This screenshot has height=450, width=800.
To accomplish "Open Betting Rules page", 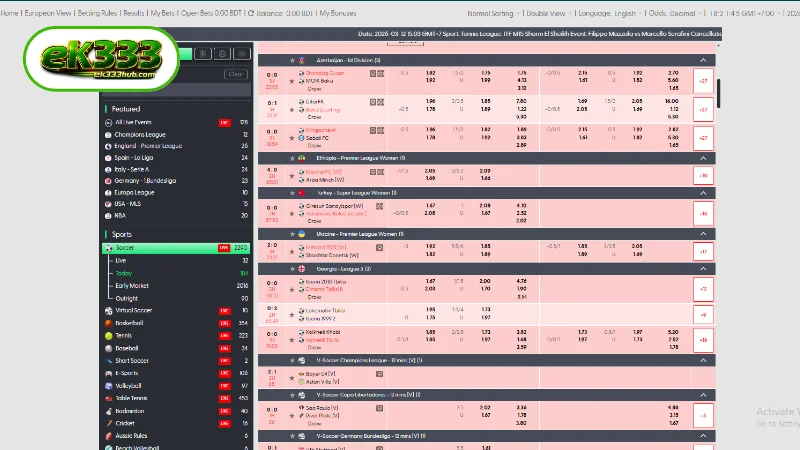I will click(97, 13).
